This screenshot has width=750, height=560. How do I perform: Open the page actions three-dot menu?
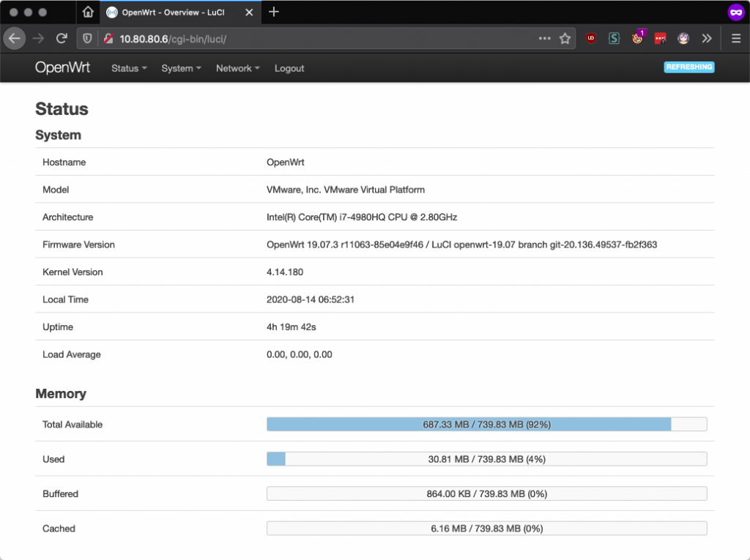coord(544,38)
